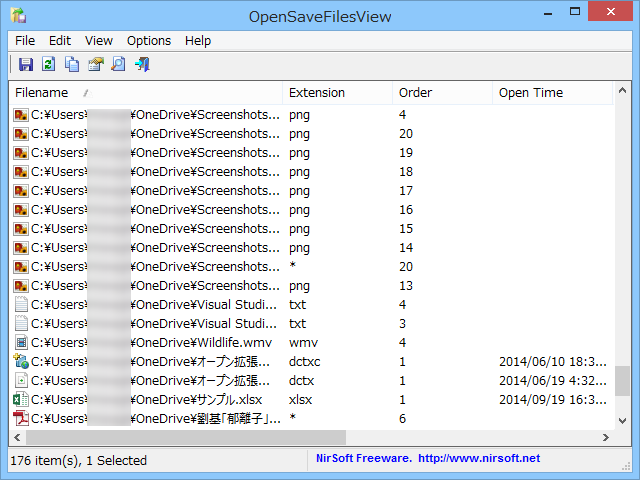Click the order value 6 cell
Screen dimensions: 640x480
click(x=402, y=419)
